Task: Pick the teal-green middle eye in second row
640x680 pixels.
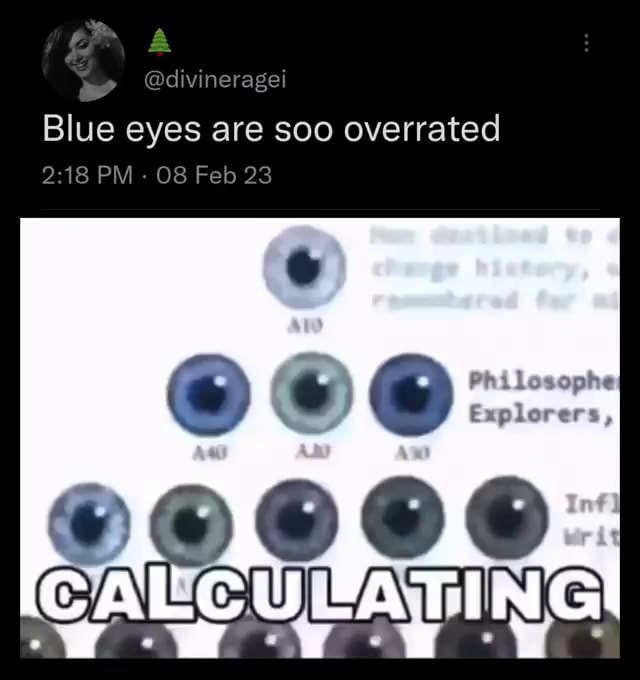Action: pyautogui.click(x=312, y=393)
